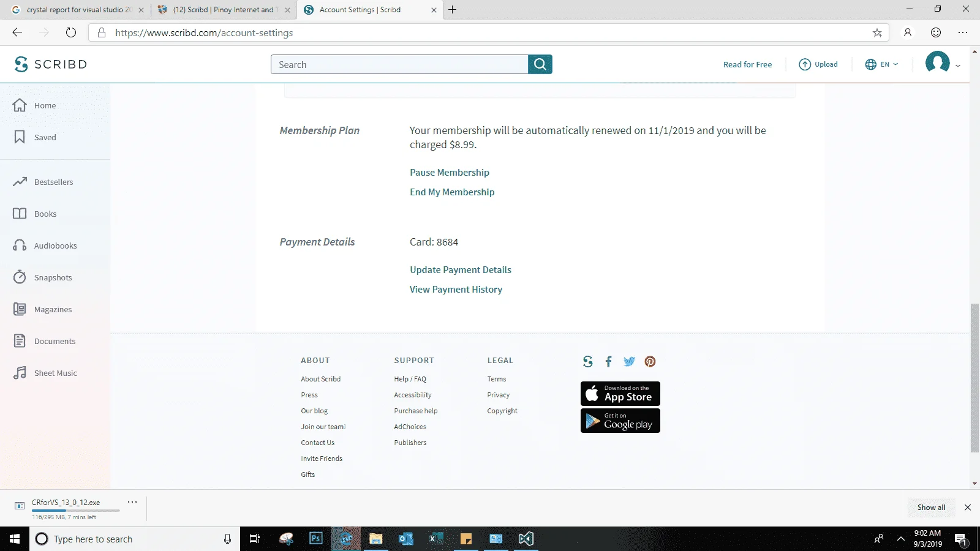Open File Explorer from the taskbar
The image size is (980, 551).
click(x=375, y=539)
